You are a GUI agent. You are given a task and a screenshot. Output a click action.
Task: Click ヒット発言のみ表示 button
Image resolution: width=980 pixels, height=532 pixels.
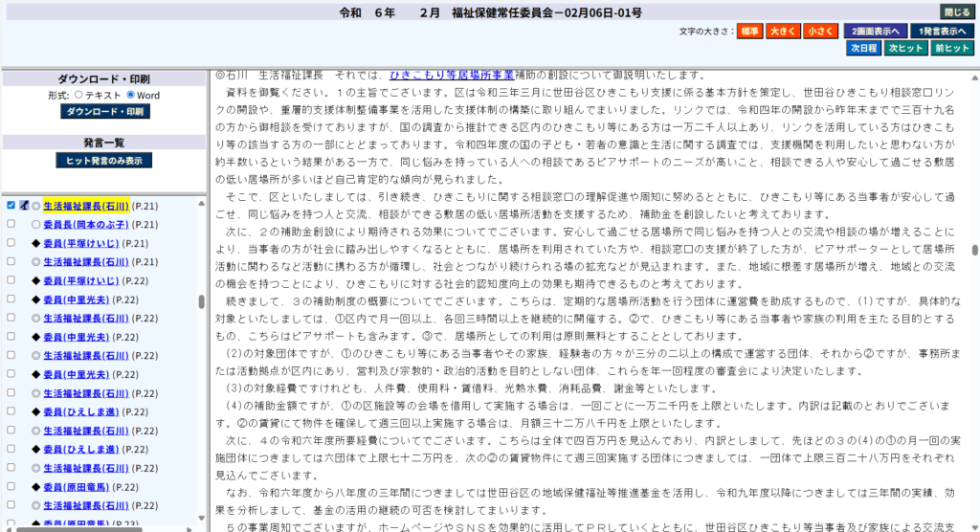tap(103, 161)
